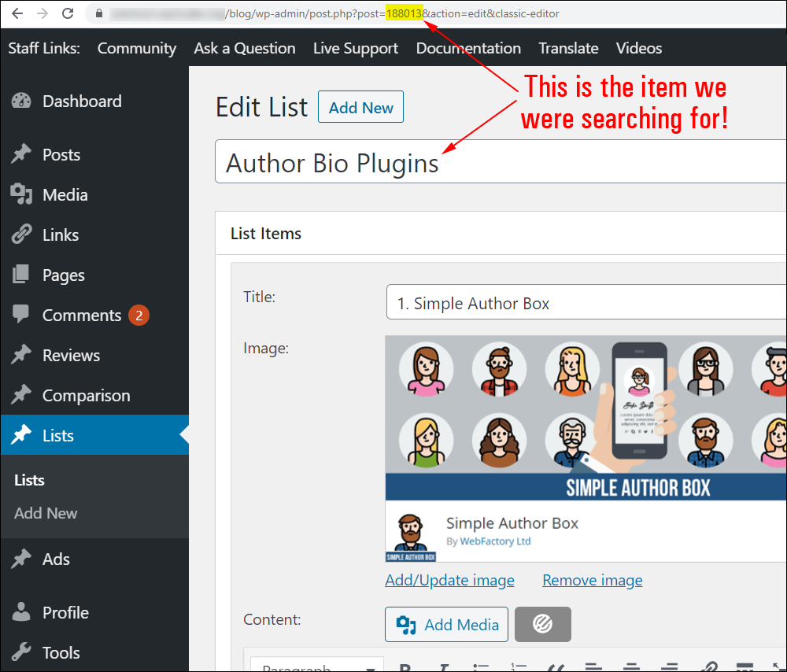The height and width of the screenshot is (672, 787).
Task: Open Ask a Question in top bar
Action: (245, 48)
